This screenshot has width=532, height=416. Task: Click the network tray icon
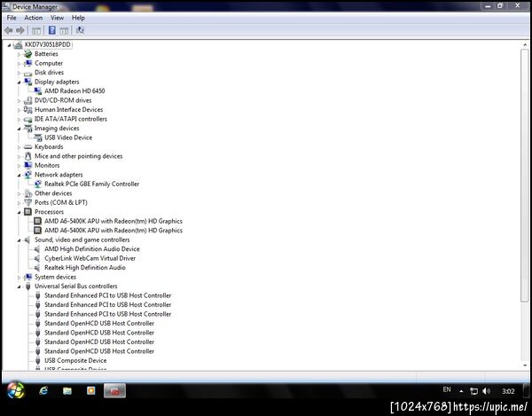click(474, 391)
